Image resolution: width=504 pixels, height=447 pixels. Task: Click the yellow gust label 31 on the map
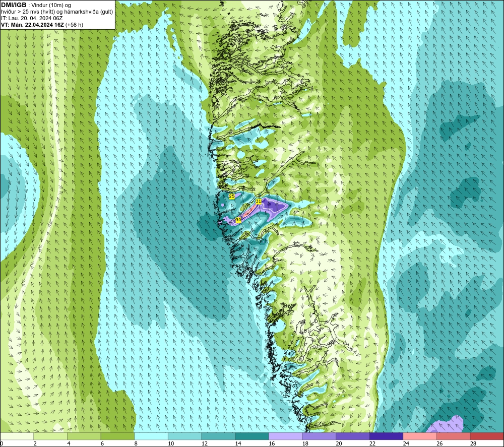point(259,201)
